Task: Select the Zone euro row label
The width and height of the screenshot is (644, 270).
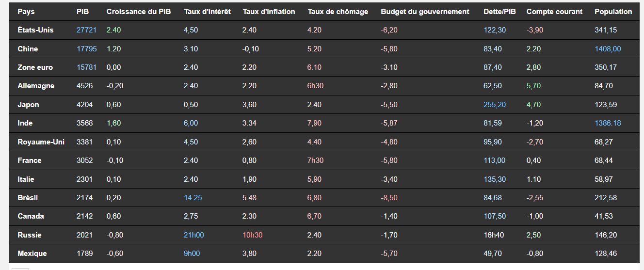Action: (x=35, y=67)
